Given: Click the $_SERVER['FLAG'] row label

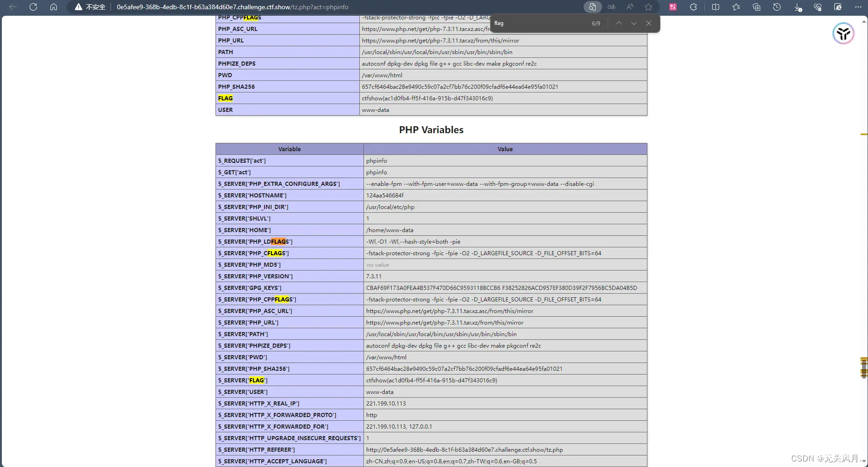Looking at the screenshot, I should tap(243, 380).
